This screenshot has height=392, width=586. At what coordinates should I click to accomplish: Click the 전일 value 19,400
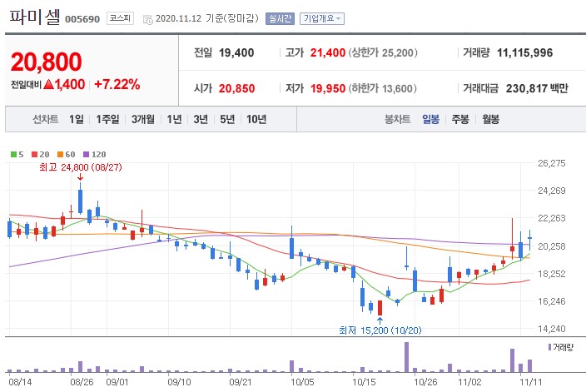236,52
